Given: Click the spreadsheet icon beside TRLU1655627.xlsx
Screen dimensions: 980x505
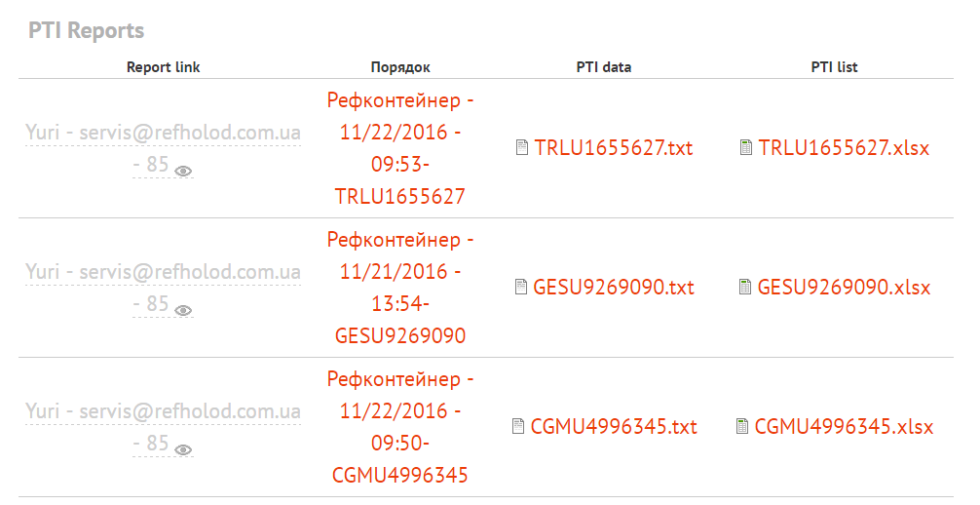Looking at the screenshot, I should (x=745, y=147).
